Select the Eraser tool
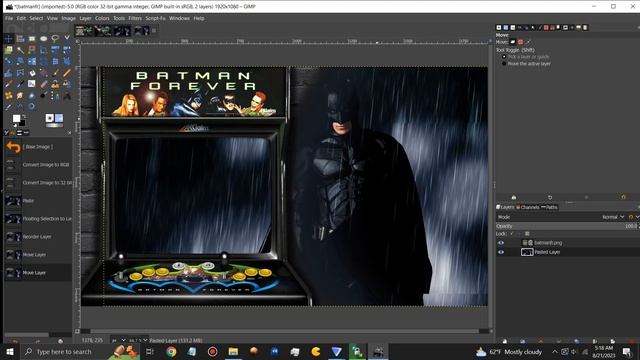The image size is (640, 360). click(x=43, y=84)
